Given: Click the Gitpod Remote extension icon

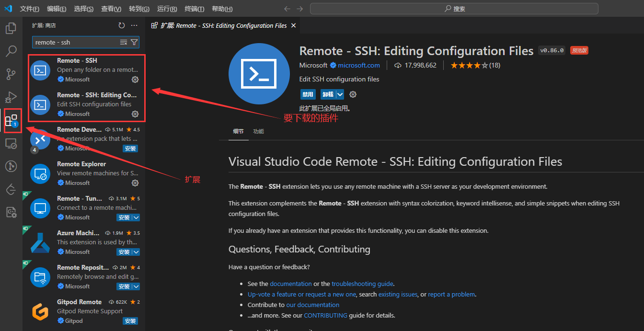Looking at the screenshot, I should [40, 312].
